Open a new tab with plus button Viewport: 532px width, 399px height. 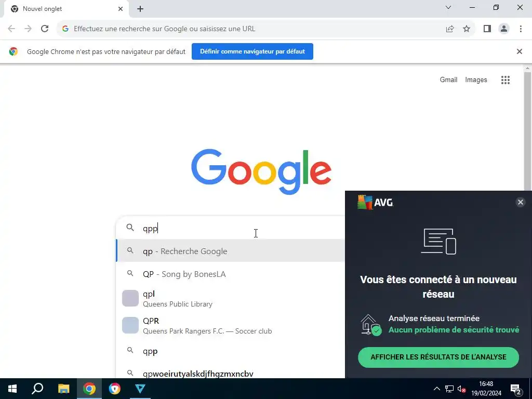(x=140, y=9)
